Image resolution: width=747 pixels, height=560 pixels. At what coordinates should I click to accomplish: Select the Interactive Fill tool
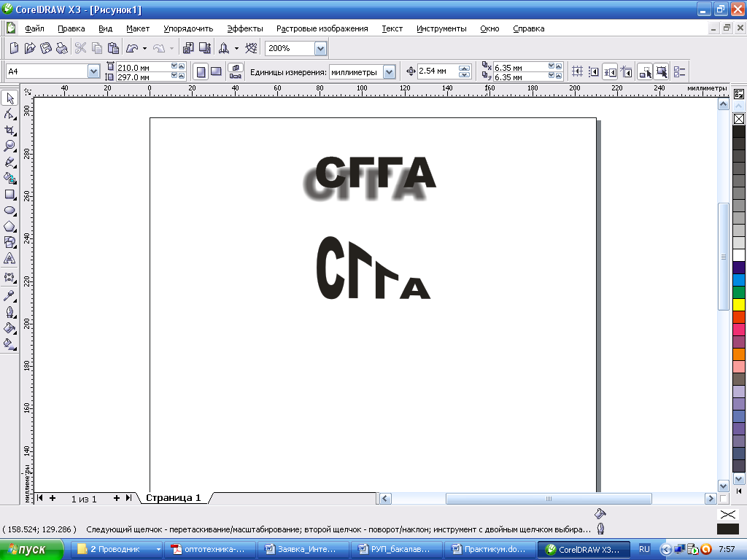point(9,344)
